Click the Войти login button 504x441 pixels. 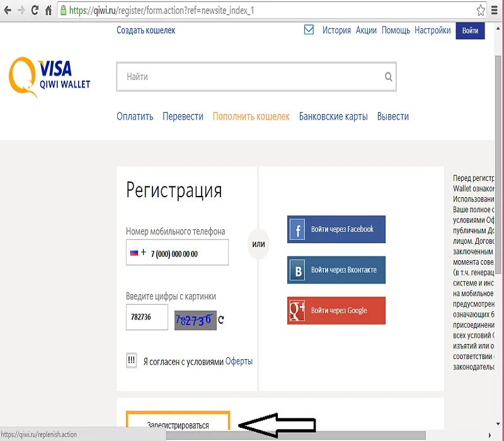pos(470,30)
